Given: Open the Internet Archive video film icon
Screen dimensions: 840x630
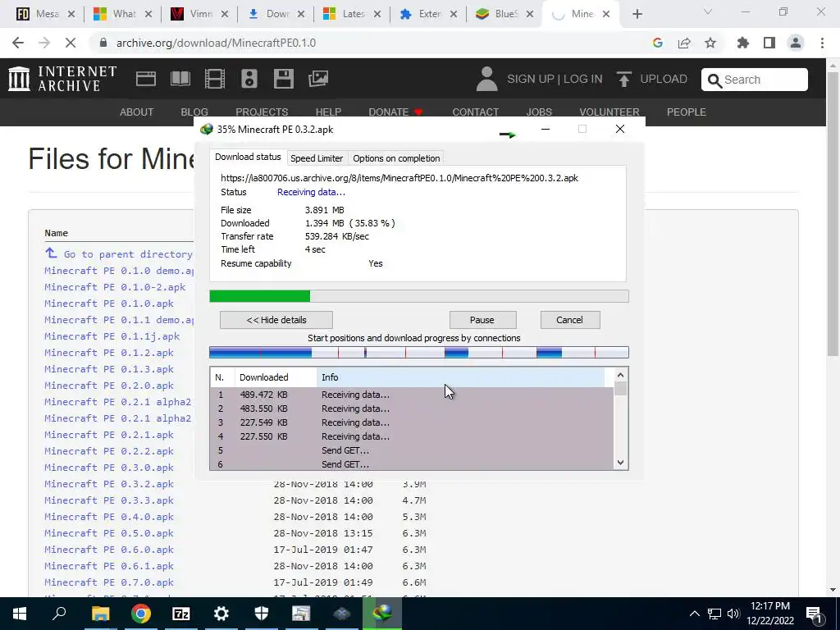Looking at the screenshot, I should coord(215,79).
